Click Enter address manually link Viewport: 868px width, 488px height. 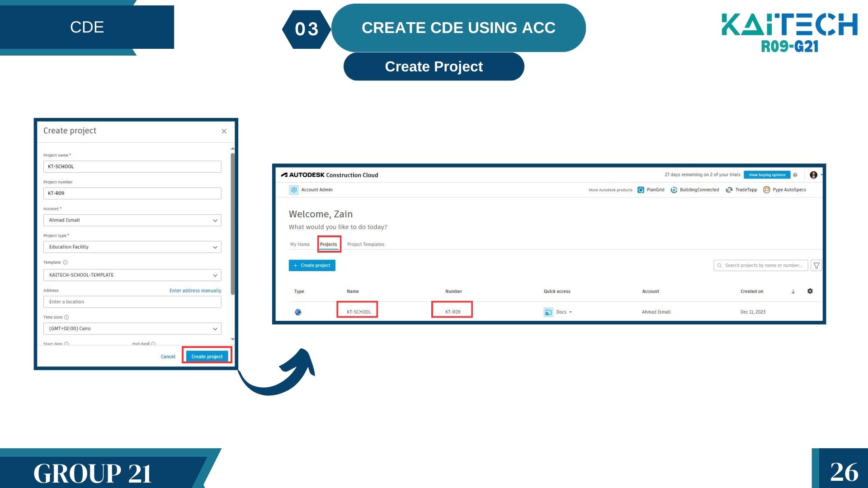[195, 291]
